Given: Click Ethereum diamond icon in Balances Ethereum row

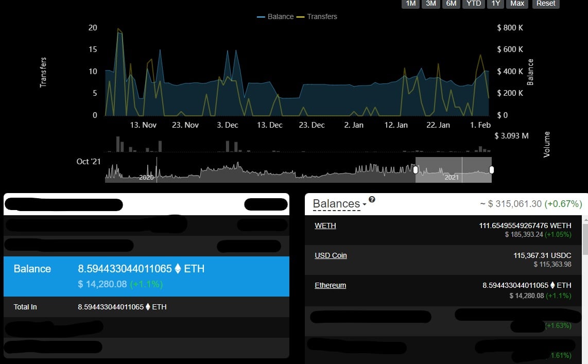Looking at the screenshot, I should [552, 285].
